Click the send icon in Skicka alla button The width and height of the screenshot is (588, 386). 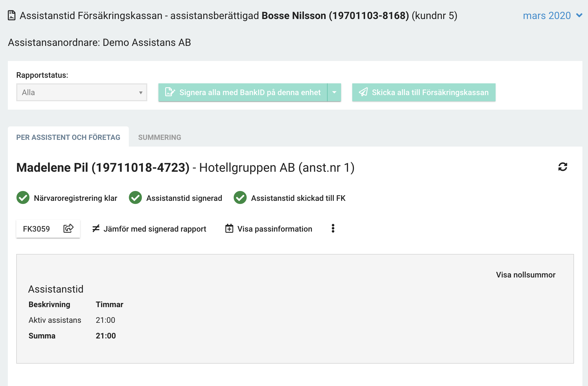(363, 92)
